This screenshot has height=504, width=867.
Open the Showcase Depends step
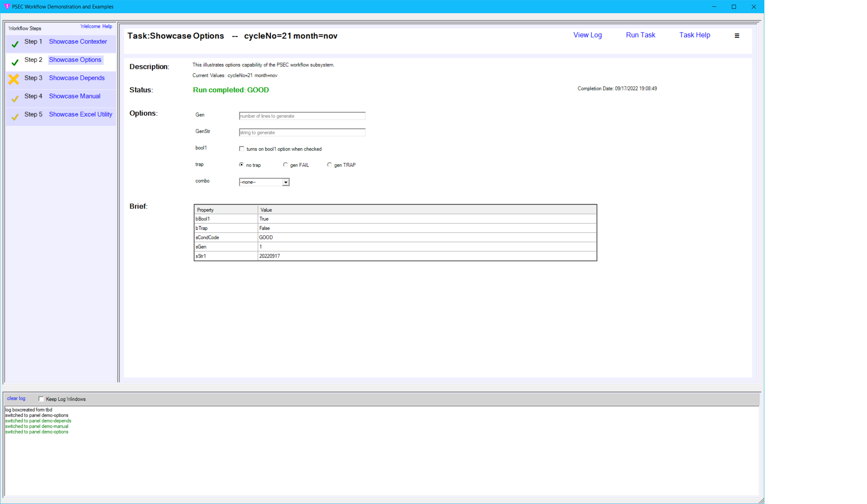[77, 78]
